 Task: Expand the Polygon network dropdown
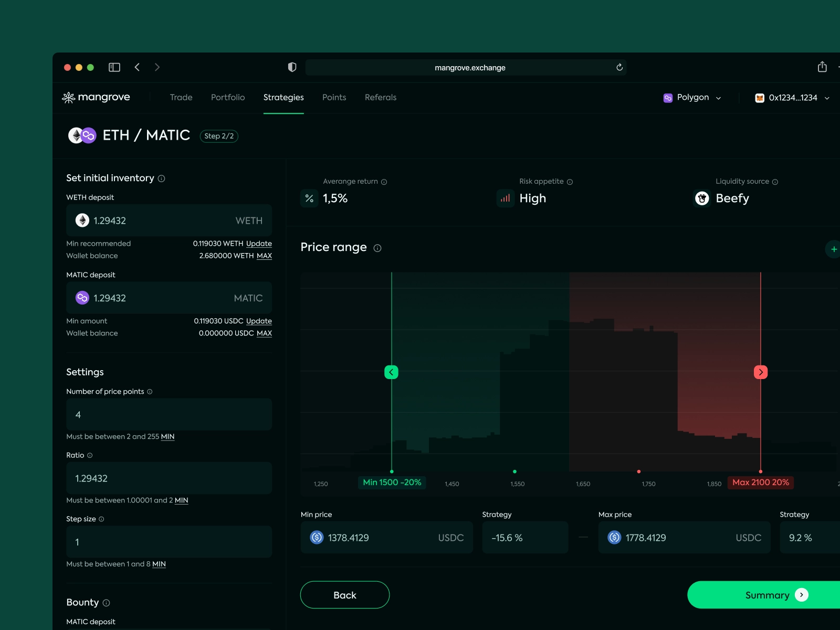(692, 98)
